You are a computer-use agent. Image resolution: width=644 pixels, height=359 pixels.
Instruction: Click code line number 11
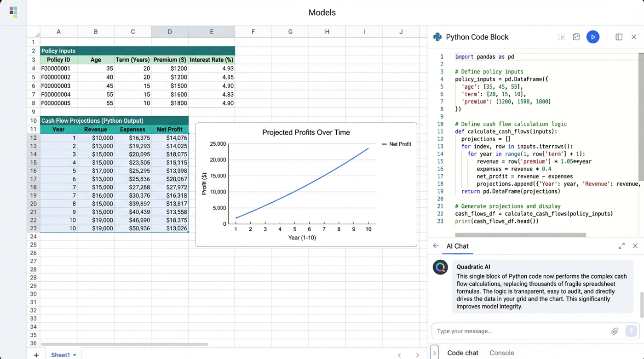(440, 131)
